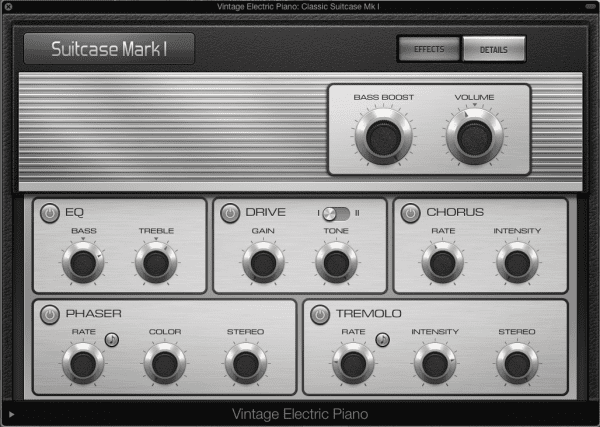Open the Details tab
This screenshot has height=427, width=600.
point(493,49)
